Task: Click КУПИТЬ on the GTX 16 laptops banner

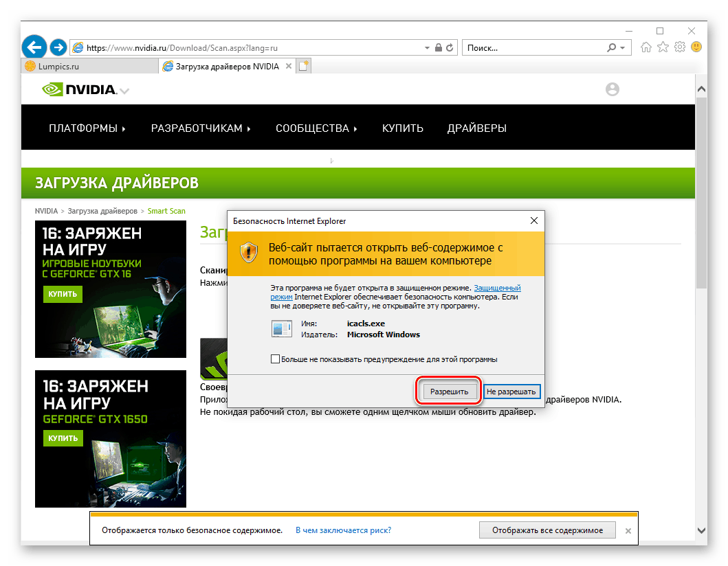Action: (x=63, y=294)
